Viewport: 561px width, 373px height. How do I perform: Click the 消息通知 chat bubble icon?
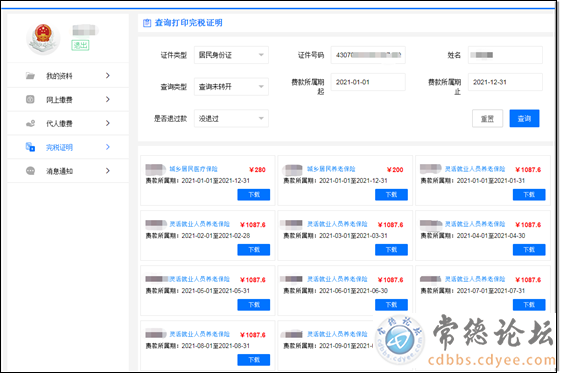coord(30,171)
